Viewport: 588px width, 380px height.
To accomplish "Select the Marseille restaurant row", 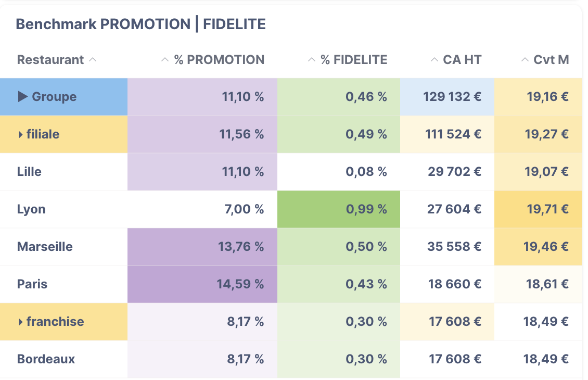I will tap(45, 247).
